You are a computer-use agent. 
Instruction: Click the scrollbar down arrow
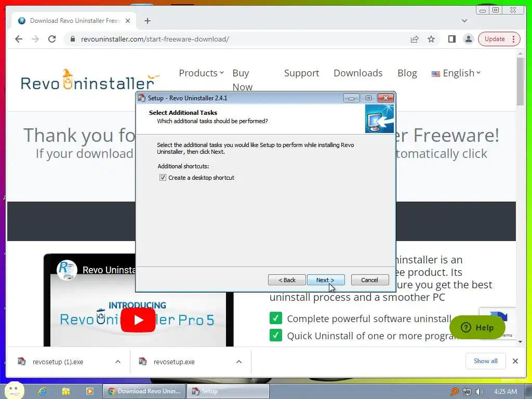[520, 342]
